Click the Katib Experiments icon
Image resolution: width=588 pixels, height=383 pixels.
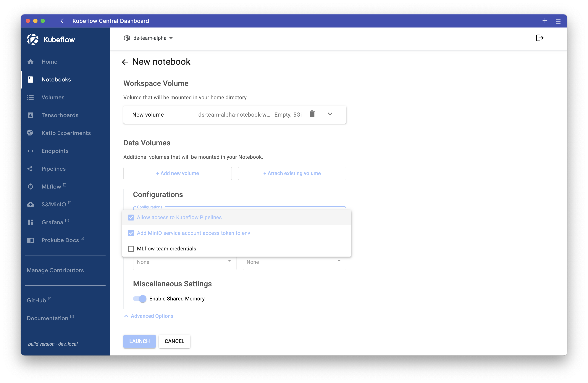pyautogui.click(x=30, y=133)
